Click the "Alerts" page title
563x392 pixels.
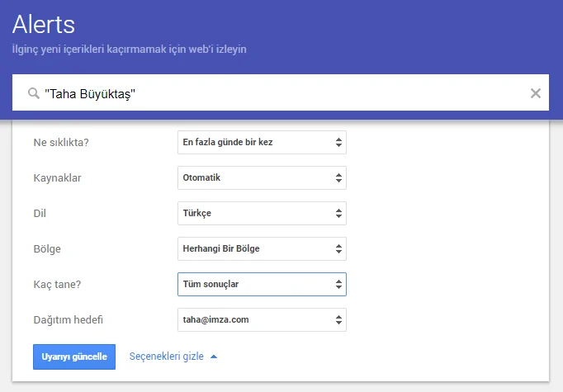44,25
